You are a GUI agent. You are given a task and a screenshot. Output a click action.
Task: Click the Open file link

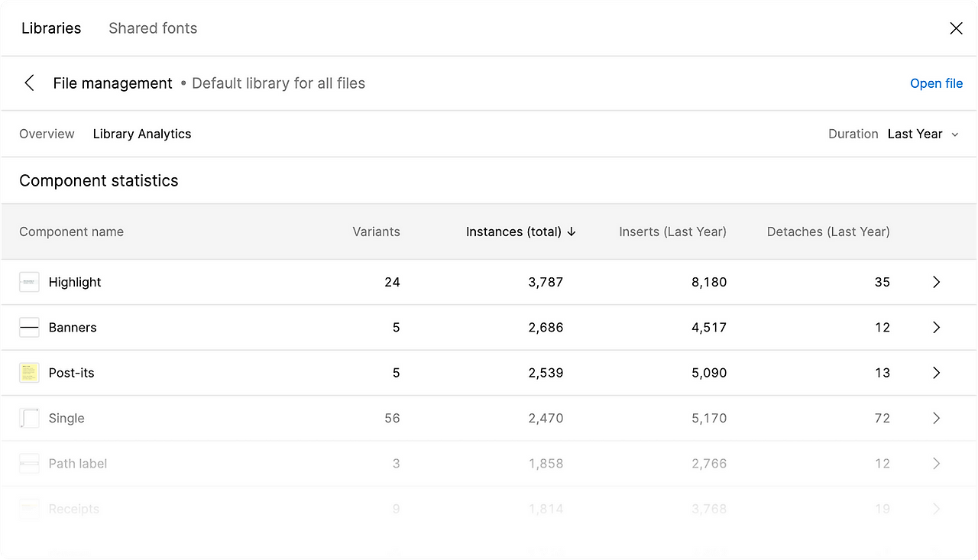(x=936, y=83)
